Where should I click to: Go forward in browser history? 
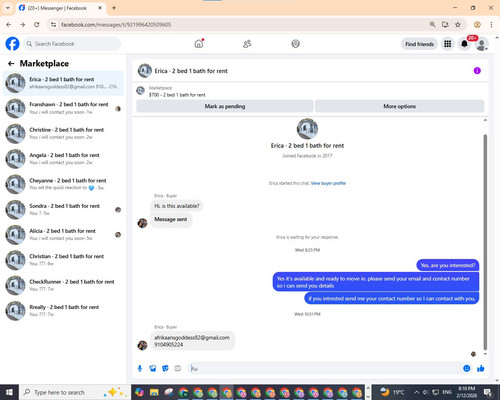22,24
